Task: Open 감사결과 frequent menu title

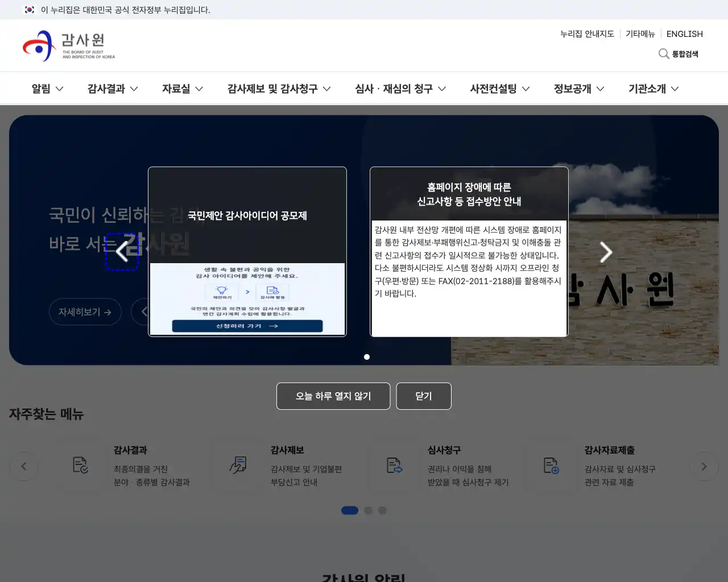Action: click(x=130, y=450)
